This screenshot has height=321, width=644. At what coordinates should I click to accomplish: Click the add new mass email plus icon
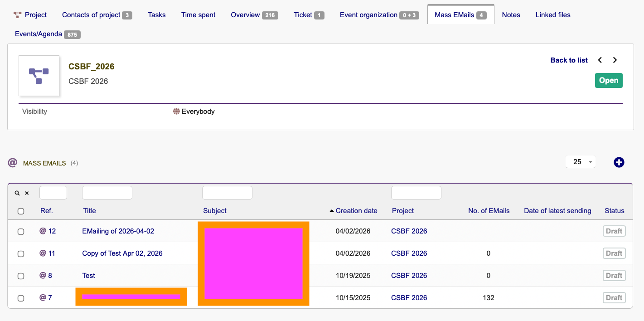619,162
